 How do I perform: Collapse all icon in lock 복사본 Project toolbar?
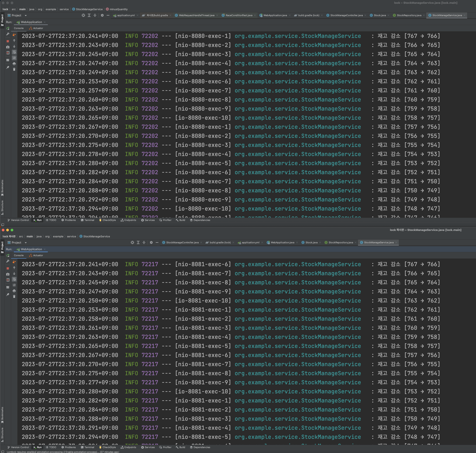[144, 242]
